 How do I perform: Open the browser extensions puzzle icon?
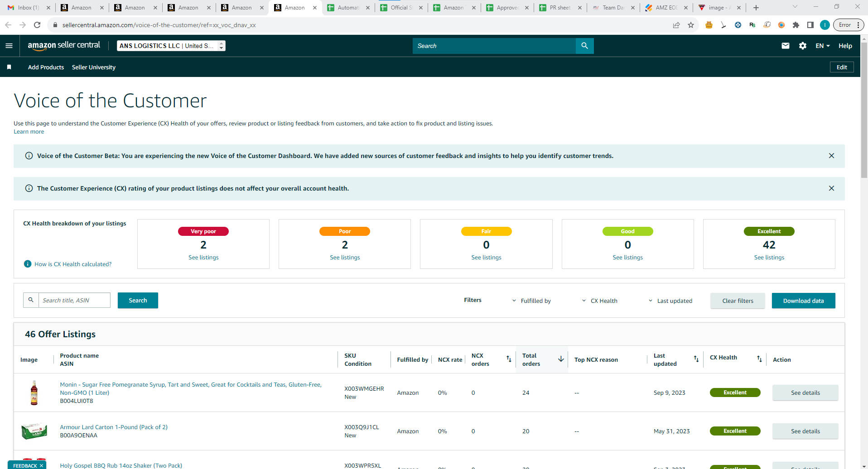[796, 25]
